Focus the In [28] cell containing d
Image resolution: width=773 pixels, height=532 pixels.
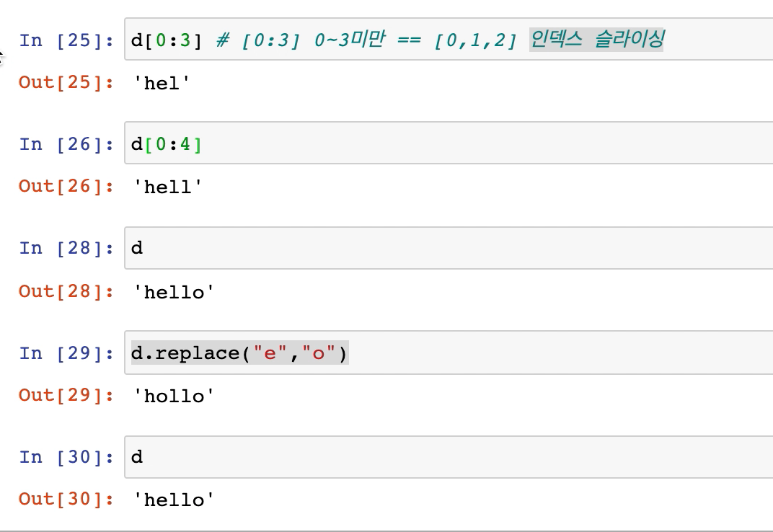click(x=449, y=248)
